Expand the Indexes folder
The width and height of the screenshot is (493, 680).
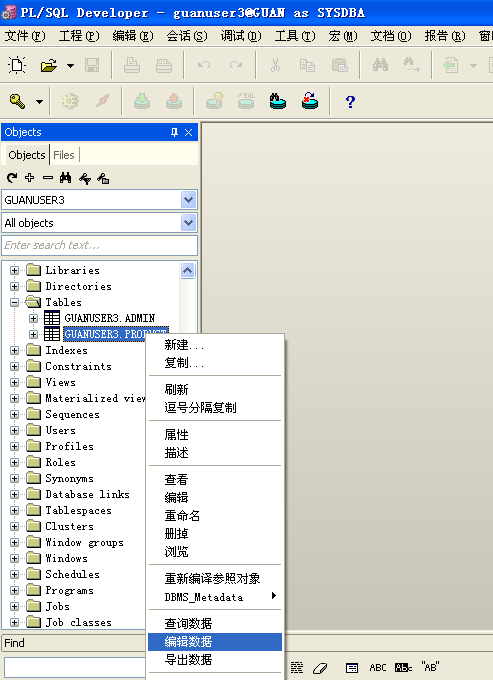click(x=14, y=350)
